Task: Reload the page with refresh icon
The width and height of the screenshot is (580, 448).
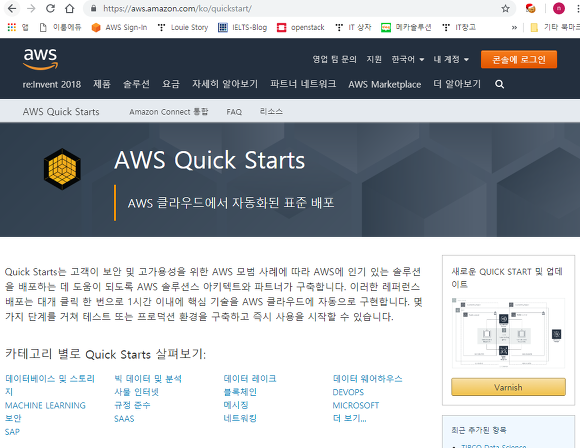Action: (x=51, y=9)
